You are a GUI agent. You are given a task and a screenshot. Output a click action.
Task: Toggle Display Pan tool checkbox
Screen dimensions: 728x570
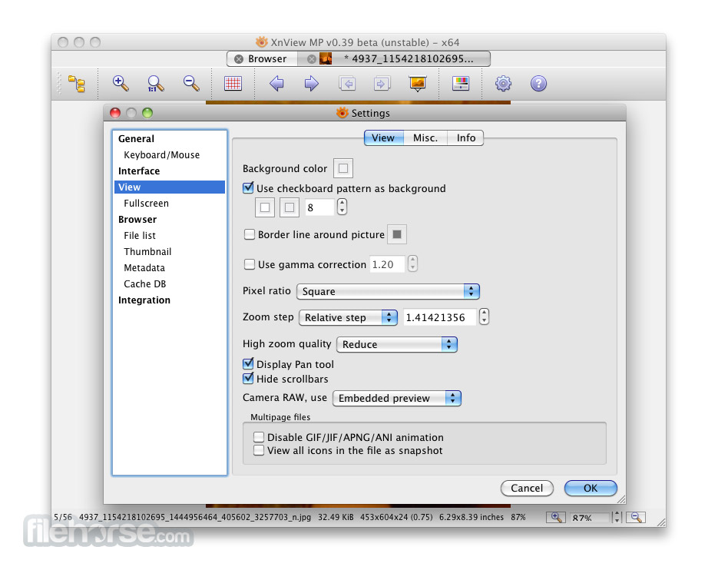click(248, 364)
